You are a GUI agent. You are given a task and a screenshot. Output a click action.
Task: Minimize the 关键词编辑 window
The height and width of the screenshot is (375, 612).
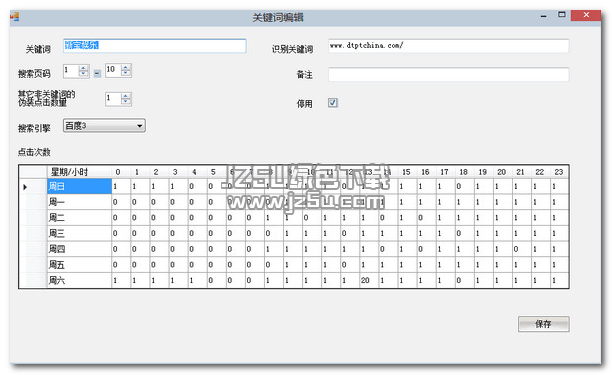coord(543,16)
